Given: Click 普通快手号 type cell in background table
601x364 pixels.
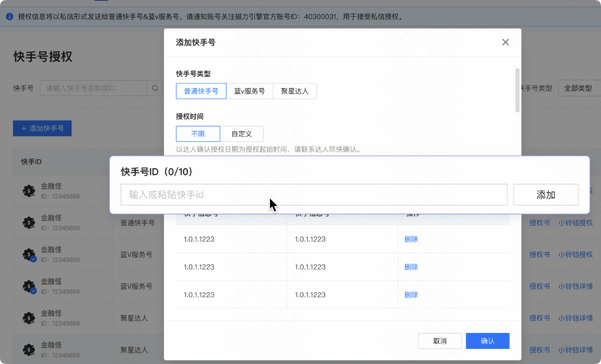Looking at the screenshot, I should coord(138,223).
